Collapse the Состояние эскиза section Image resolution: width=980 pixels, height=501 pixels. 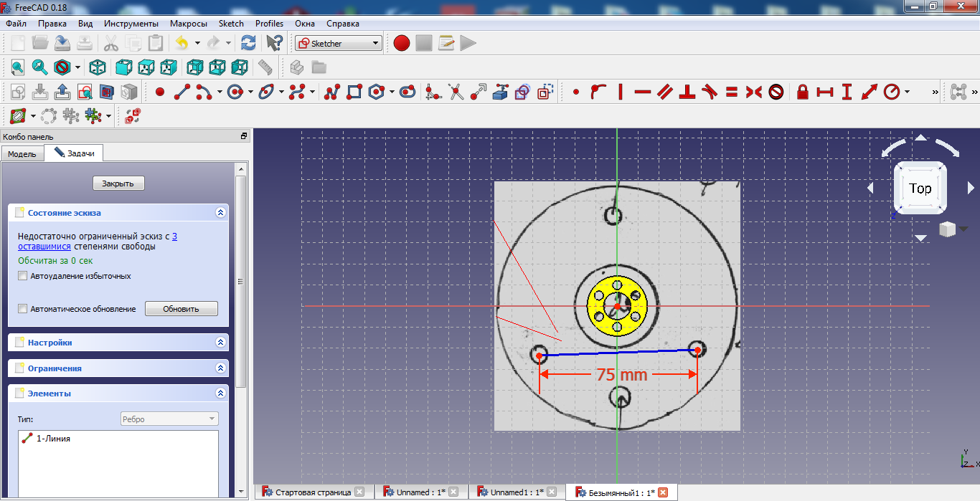tap(220, 213)
